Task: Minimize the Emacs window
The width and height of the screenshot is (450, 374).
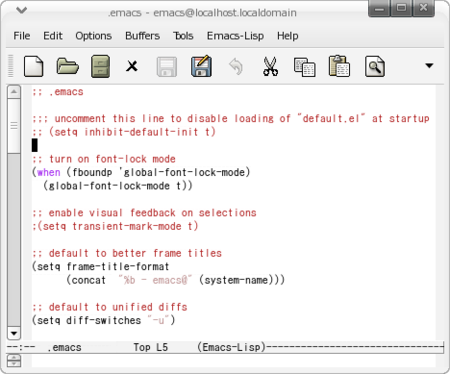Action: pos(379,8)
